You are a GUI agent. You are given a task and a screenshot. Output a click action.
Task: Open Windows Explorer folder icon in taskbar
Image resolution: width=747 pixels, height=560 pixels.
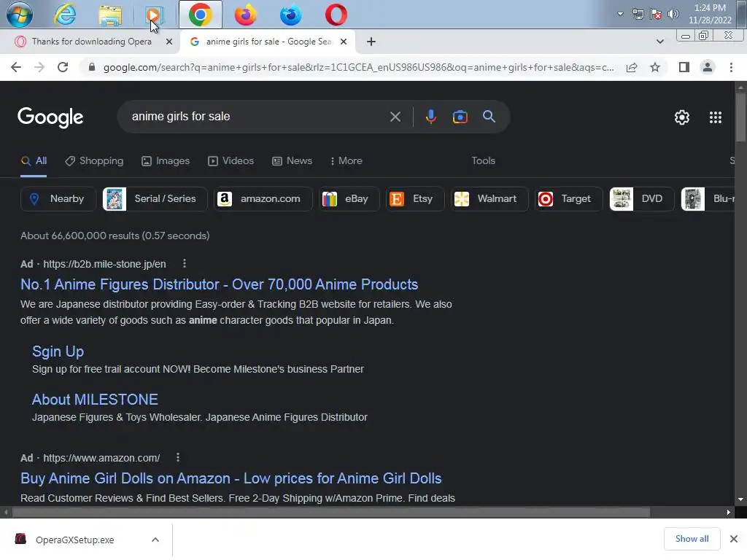coord(110,15)
